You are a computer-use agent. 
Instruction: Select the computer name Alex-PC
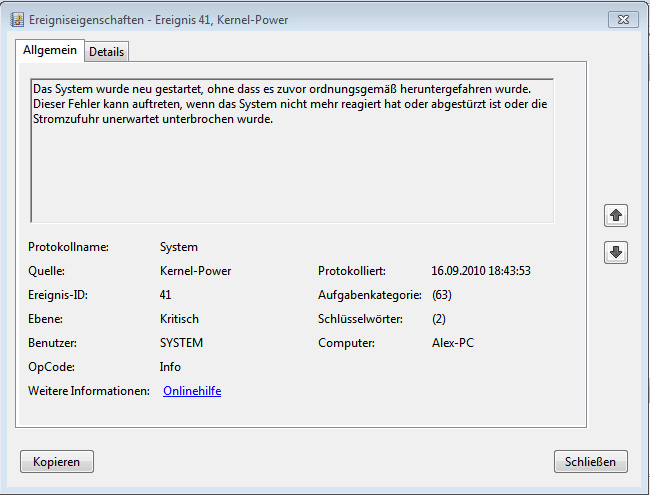click(x=453, y=343)
